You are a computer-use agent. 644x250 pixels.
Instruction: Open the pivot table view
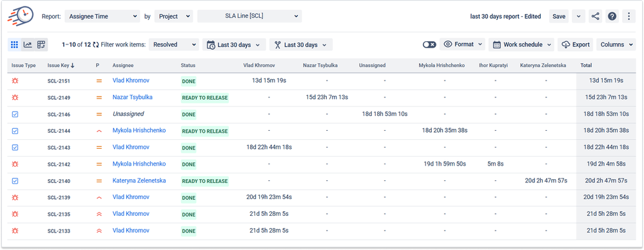point(41,44)
